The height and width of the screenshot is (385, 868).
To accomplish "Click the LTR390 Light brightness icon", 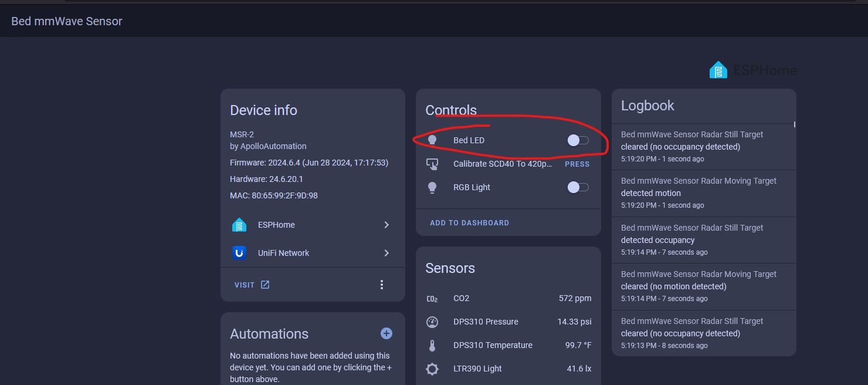I will pyautogui.click(x=432, y=369).
